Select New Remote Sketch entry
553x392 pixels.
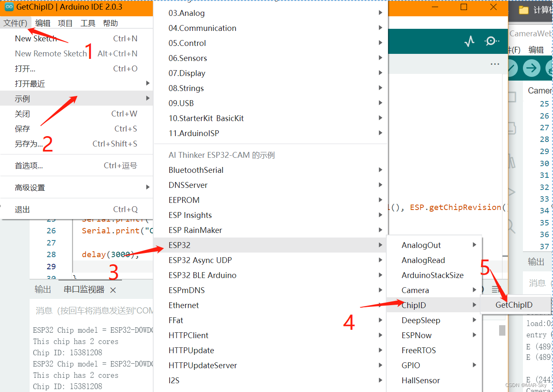[76, 53]
